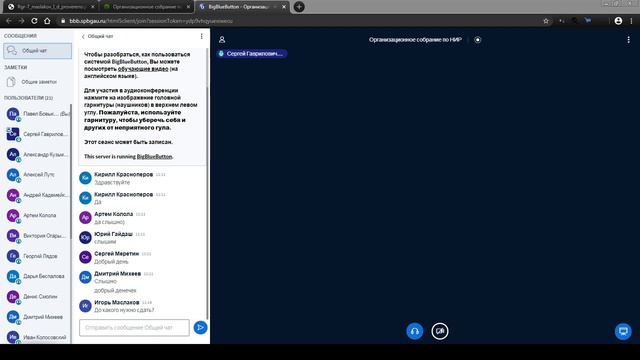Click the message 'До какого нужно сдать?'
The width and height of the screenshot is (640, 360).
pos(124,310)
